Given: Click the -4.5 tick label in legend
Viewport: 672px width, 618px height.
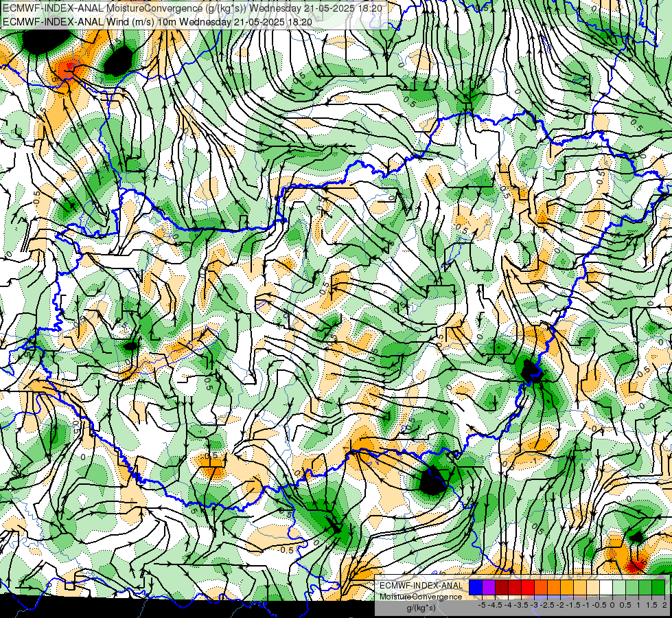Looking at the screenshot, I should tap(495, 605).
